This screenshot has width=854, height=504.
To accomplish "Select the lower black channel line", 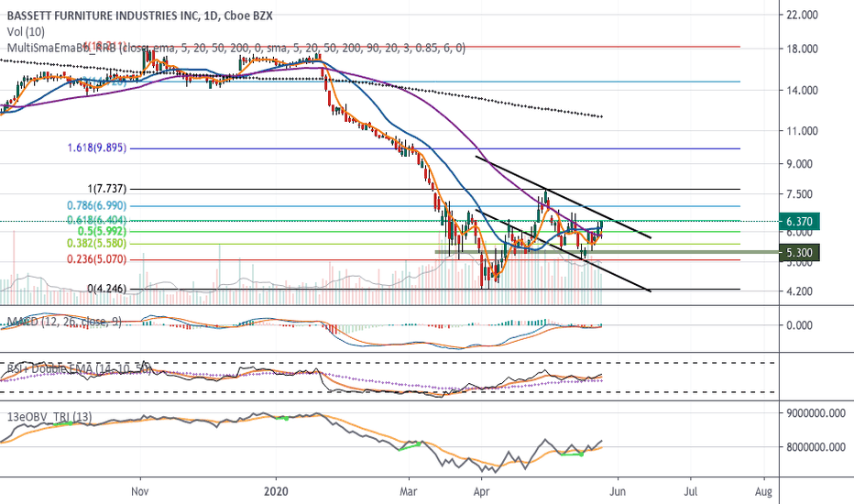I will [564, 251].
